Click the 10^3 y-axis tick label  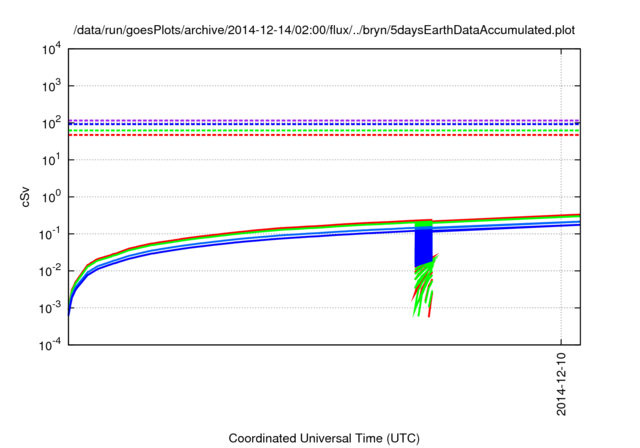point(52,86)
